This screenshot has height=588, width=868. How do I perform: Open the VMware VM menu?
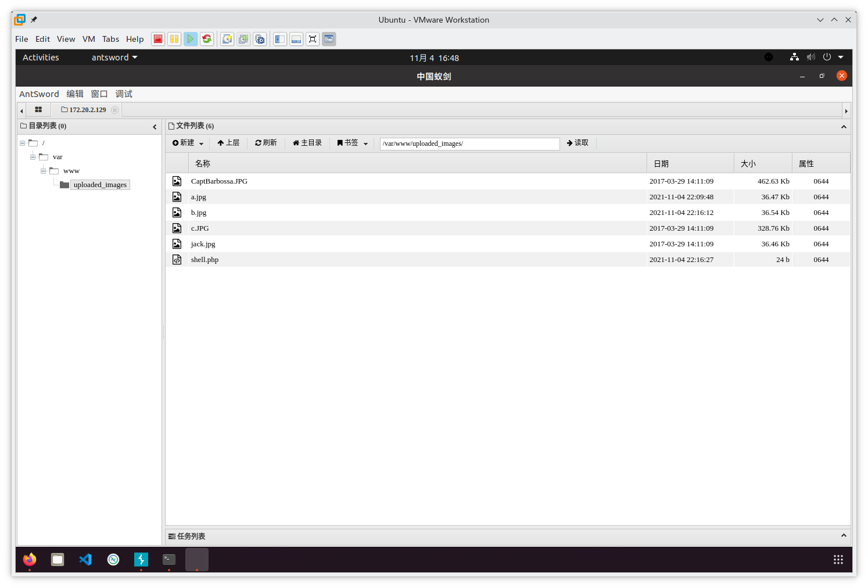(89, 39)
